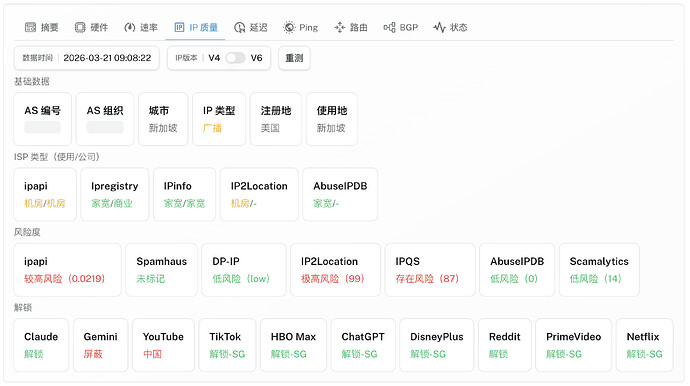Click the 重测 retest button
Viewport: 690px width, 386px height.
294,58
